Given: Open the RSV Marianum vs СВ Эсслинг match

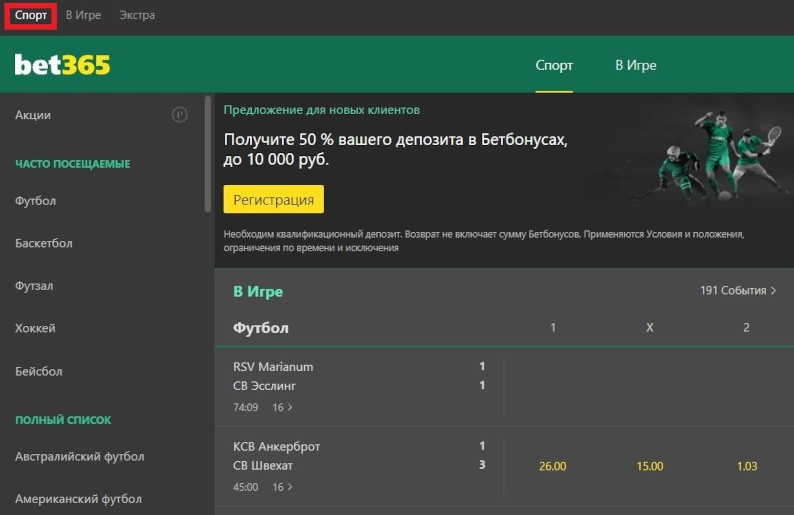Looking at the screenshot, I should (273, 376).
